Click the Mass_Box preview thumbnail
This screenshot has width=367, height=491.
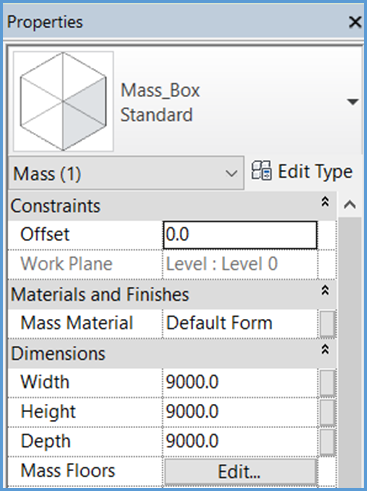click(x=63, y=101)
